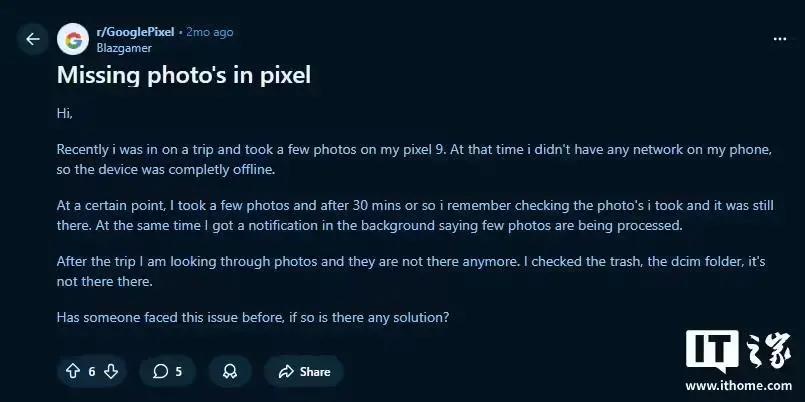
Task: Click the vote score number 6
Action: pos(92,372)
